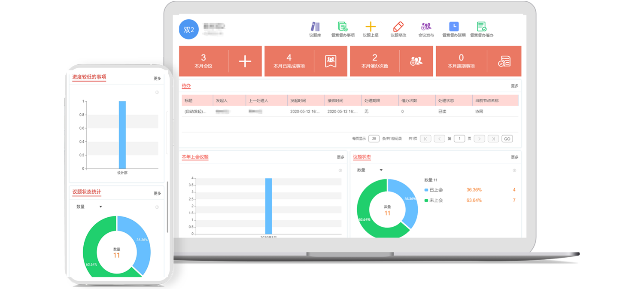Click the GO pagination button
This screenshot has width=644, height=289.
tap(507, 139)
